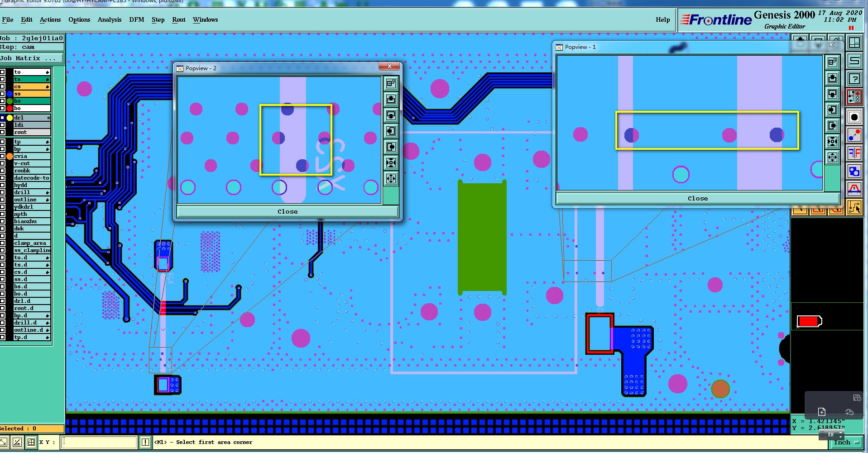The width and height of the screenshot is (868, 453).
Task: Click the mirrored F flip icon
Action: [854, 153]
